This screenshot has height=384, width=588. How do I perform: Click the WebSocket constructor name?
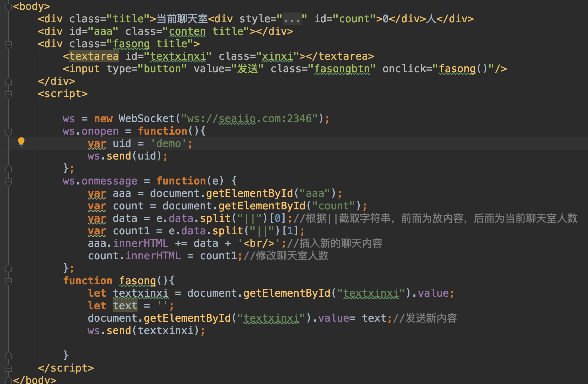147,119
